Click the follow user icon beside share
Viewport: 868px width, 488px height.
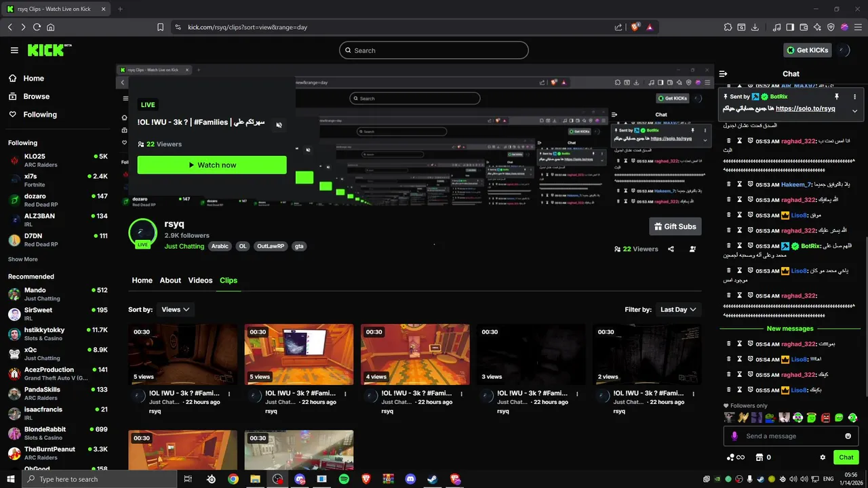coord(692,249)
